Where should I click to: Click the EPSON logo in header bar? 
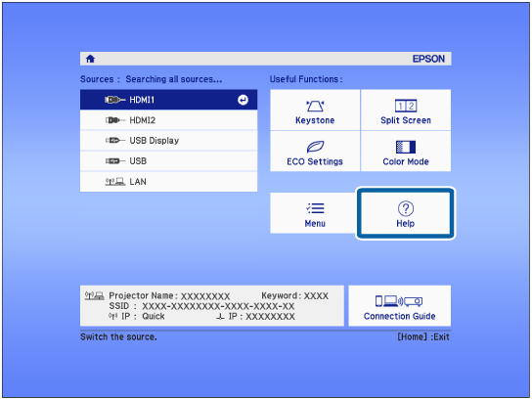(428, 59)
